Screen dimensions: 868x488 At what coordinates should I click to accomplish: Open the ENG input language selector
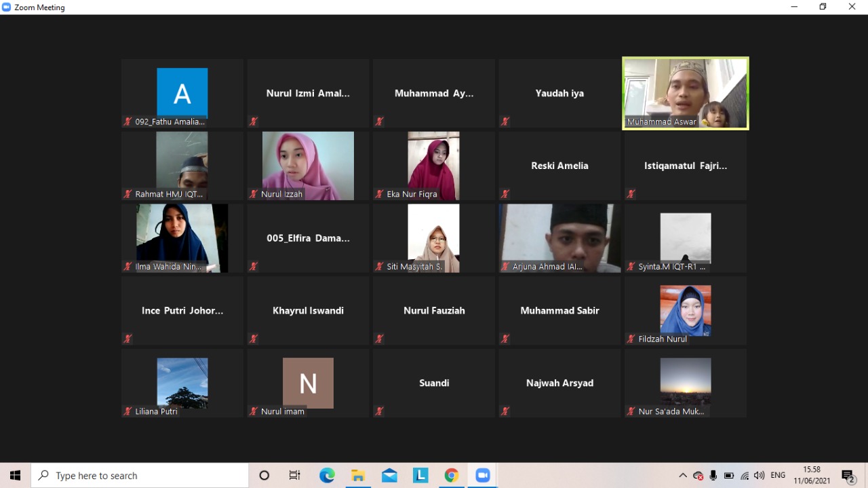pyautogui.click(x=778, y=476)
